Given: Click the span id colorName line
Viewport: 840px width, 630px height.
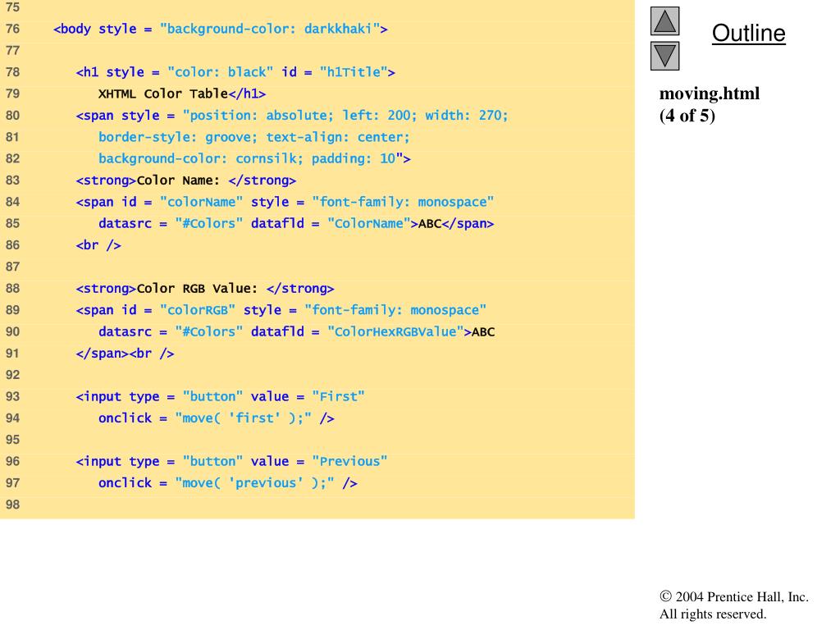Looking at the screenshot, I should click(x=285, y=202).
